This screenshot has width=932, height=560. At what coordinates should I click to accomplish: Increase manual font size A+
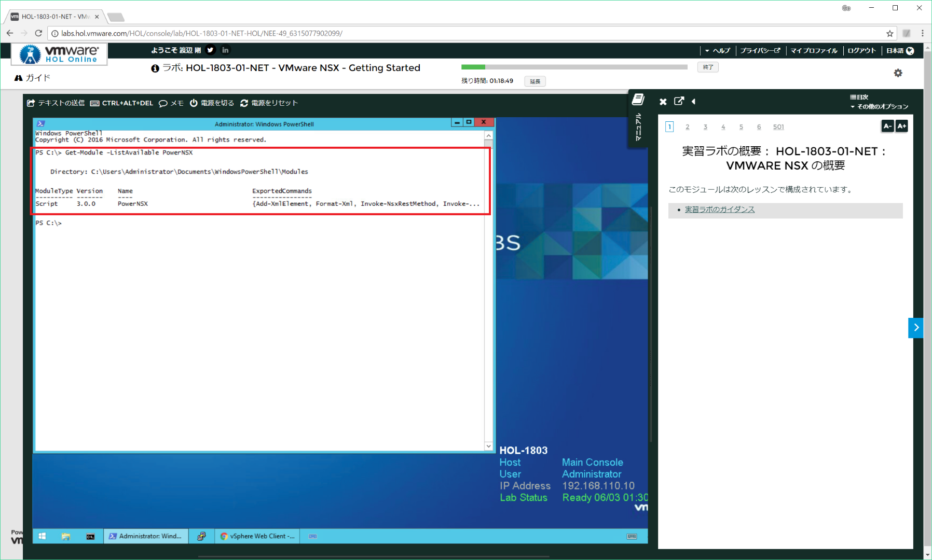[x=902, y=126]
